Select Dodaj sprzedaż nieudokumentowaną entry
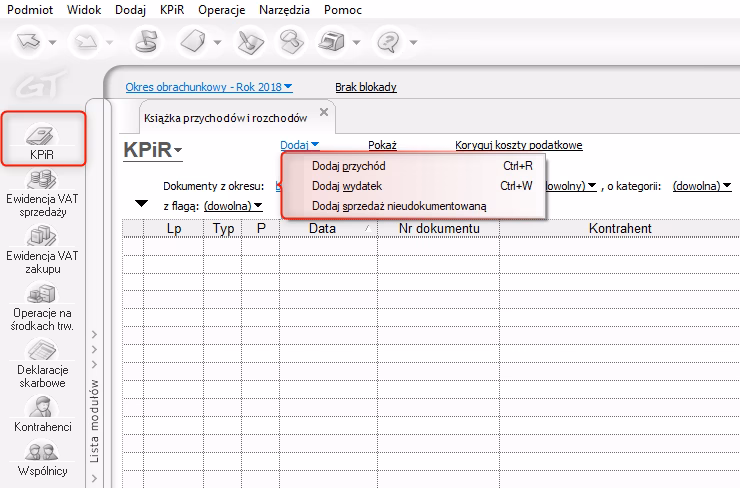740x488 pixels. pos(414,206)
